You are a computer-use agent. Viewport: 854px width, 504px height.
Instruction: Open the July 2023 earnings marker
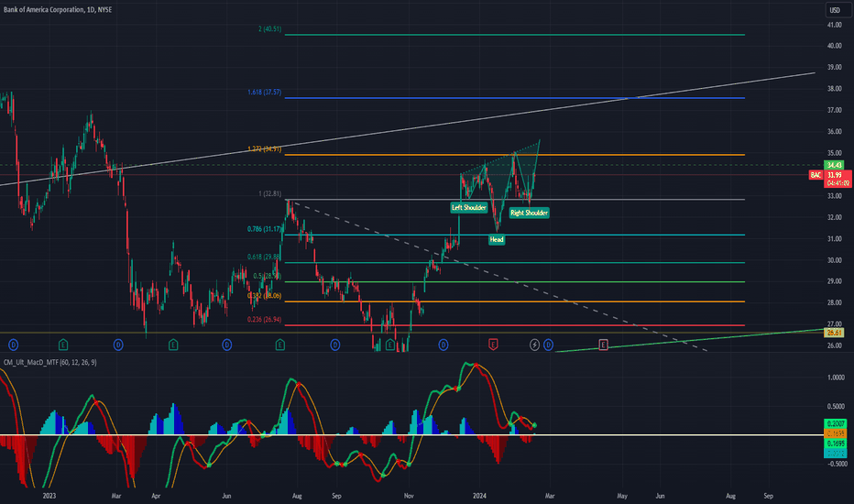point(280,345)
